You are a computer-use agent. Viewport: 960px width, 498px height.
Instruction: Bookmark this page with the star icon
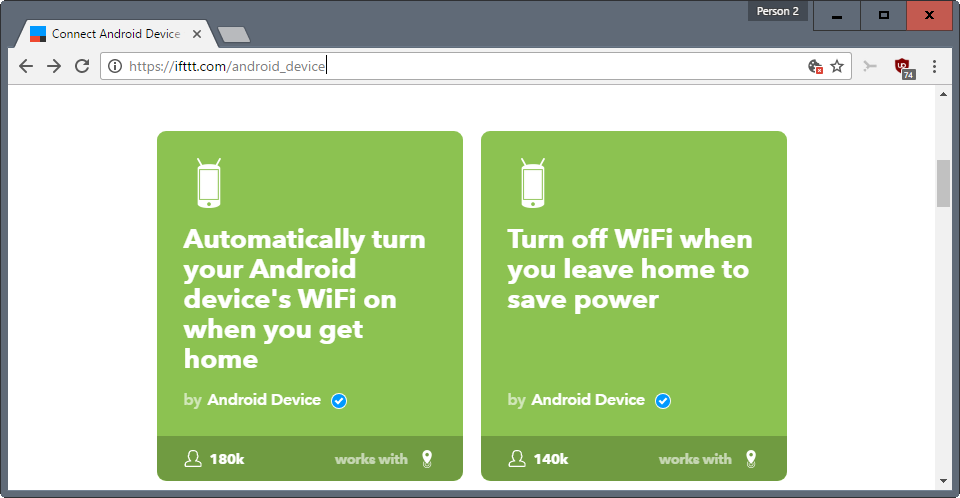(837, 66)
